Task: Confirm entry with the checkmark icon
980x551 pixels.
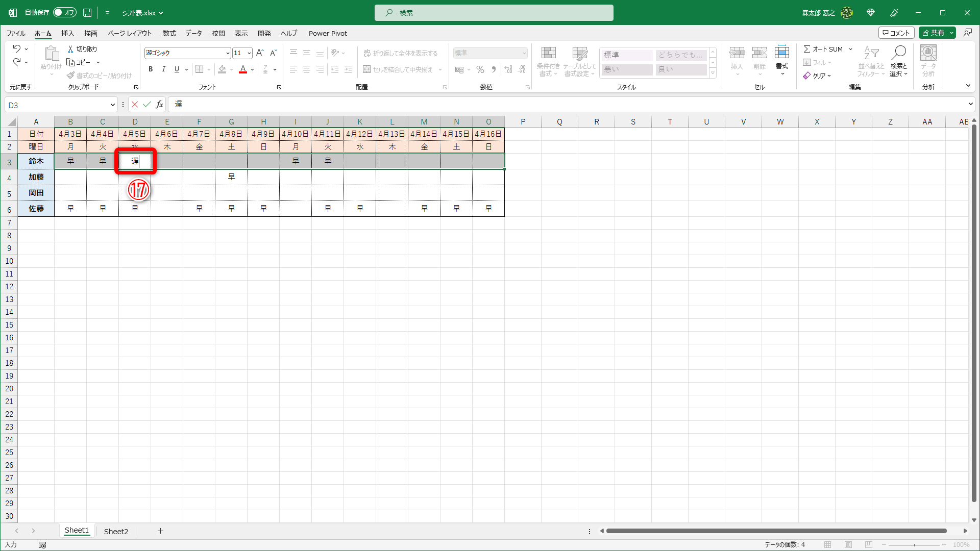Action: pos(147,105)
